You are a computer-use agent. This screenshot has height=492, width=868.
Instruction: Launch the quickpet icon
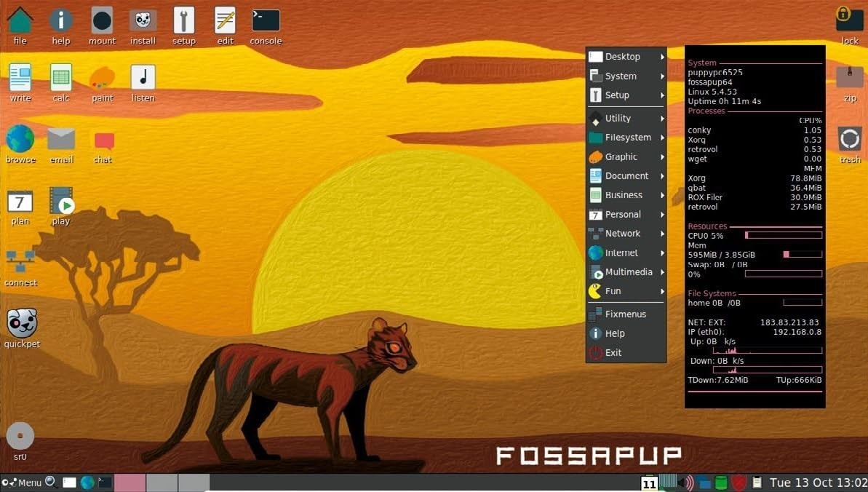tap(22, 323)
